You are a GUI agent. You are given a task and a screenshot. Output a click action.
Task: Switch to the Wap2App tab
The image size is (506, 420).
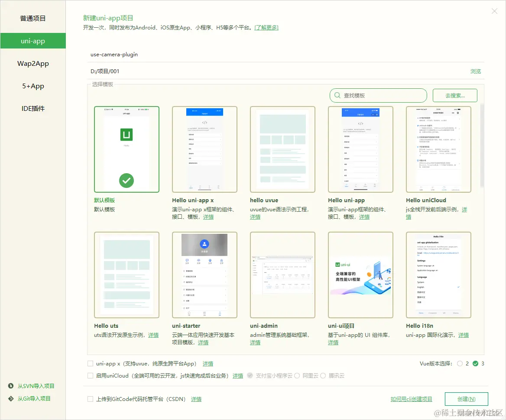32,64
